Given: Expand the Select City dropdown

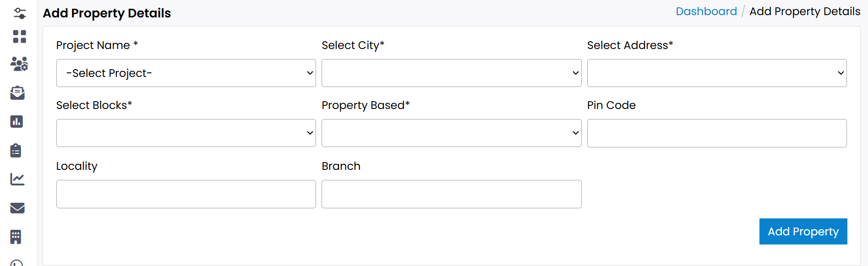Looking at the screenshot, I should point(451,73).
